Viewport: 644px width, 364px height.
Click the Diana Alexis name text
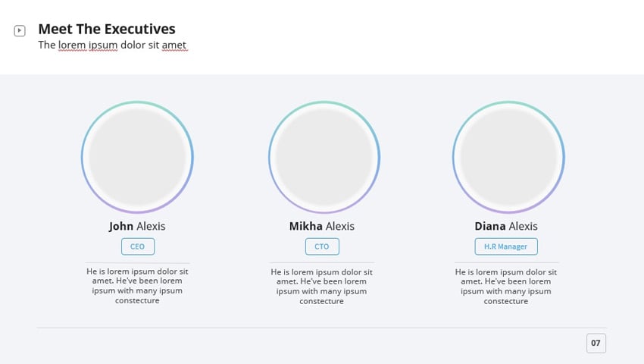point(506,226)
